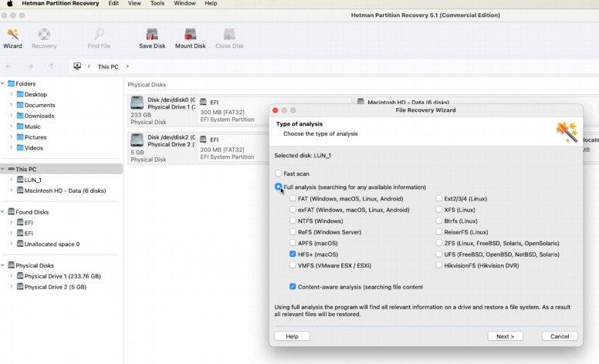Click Disk /dev/disk0 drive icon
Viewport: 599px width, 364px height.
point(137,103)
